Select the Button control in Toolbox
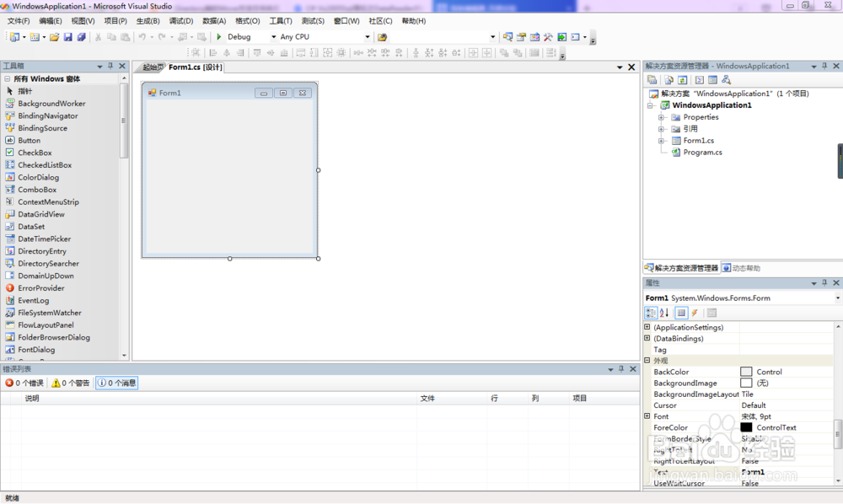 [x=29, y=140]
